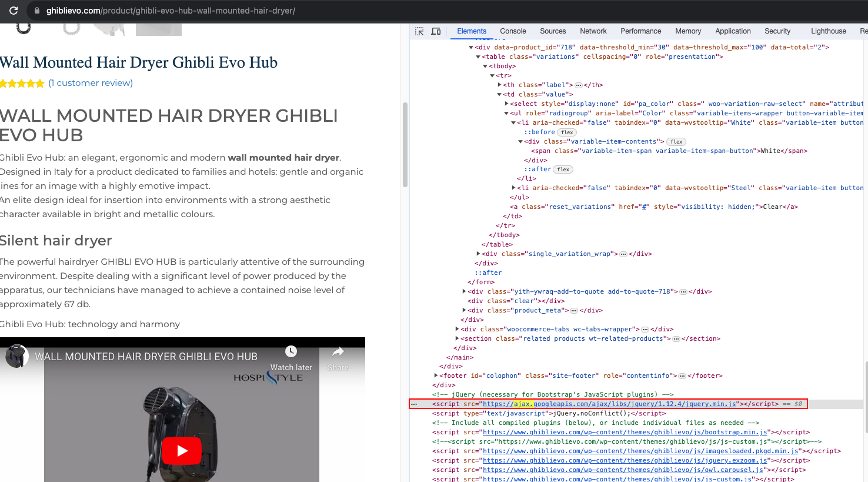This screenshot has height=482, width=868.
Task: Open the jquery.exzoom.js script link
Action: click(625, 461)
